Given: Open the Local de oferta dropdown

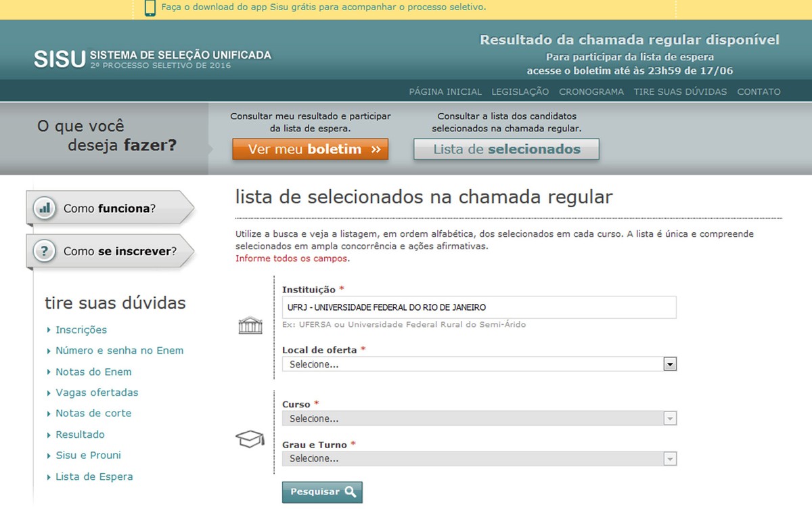Looking at the screenshot, I should click(x=479, y=364).
